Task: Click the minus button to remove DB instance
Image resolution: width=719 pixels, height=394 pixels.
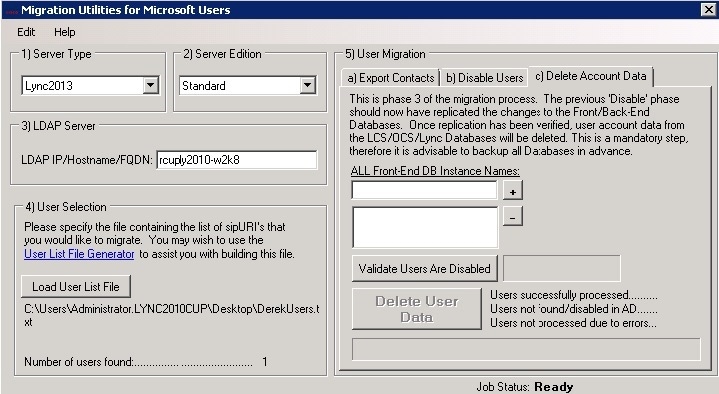Action: click(x=513, y=216)
